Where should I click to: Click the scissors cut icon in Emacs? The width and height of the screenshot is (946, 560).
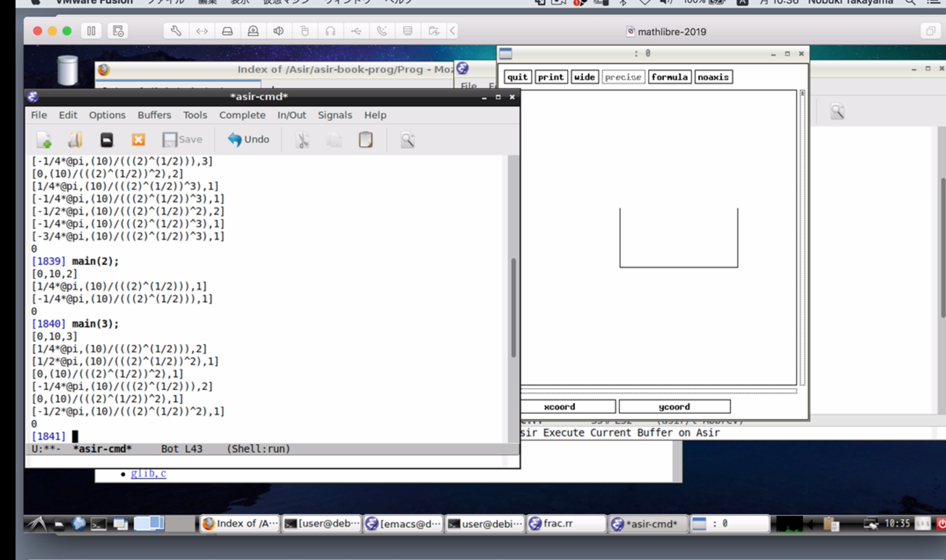[x=303, y=140]
